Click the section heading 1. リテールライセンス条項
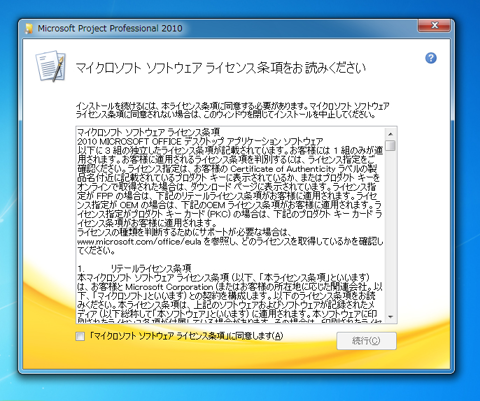Viewport: 480px width, 401px height. pyautogui.click(x=134, y=268)
